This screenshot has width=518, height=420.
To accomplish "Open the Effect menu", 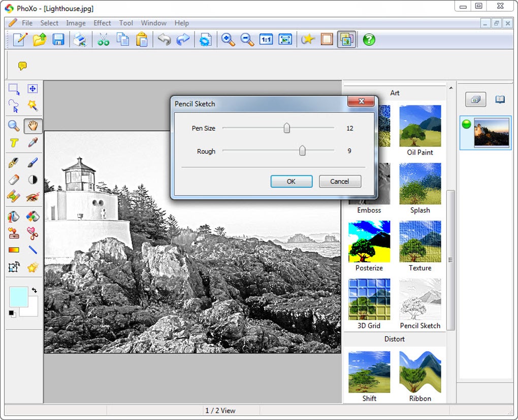I will [102, 23].
